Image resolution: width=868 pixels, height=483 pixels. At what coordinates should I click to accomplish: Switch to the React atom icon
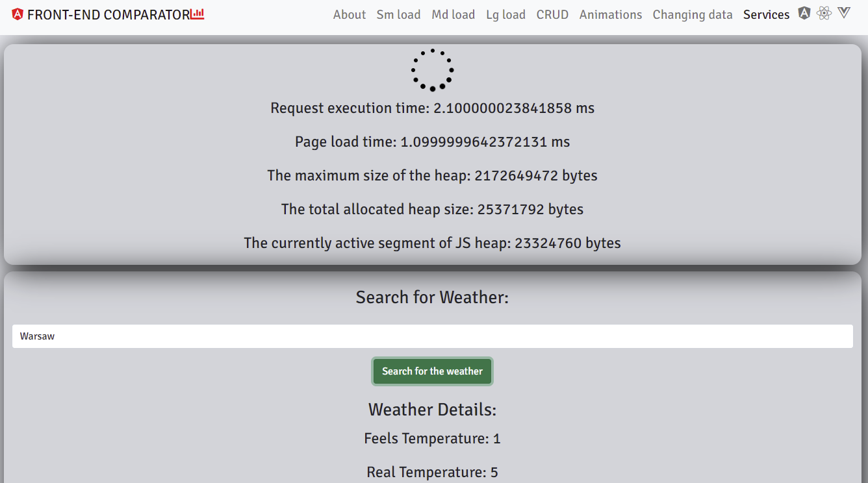(824, 13)
